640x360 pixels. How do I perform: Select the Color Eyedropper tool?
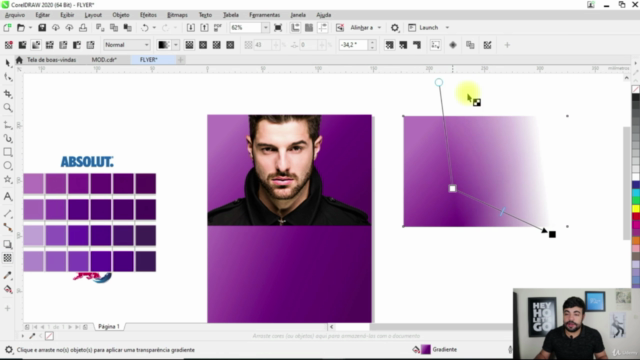[8, 276]
